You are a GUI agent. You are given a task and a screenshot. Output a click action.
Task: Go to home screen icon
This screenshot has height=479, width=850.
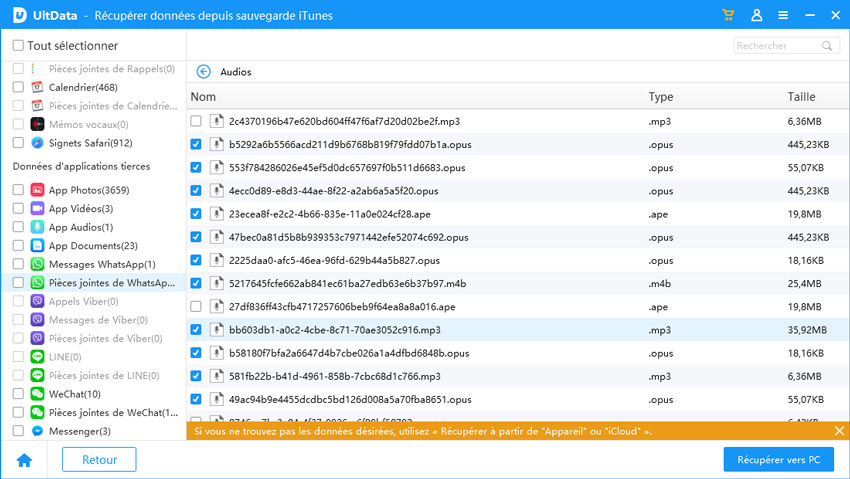(24, 460)
